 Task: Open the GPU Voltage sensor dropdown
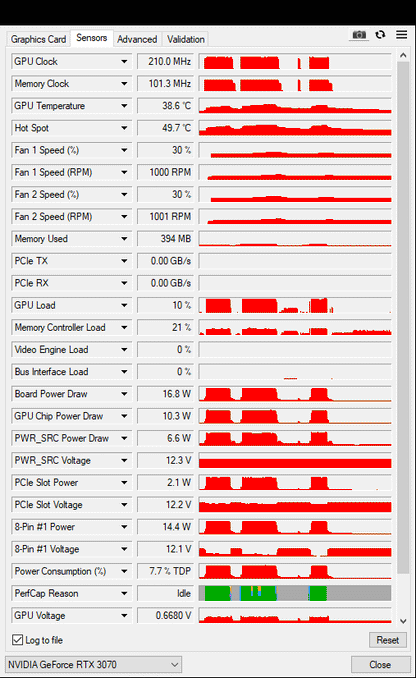[x=124, y=615]
